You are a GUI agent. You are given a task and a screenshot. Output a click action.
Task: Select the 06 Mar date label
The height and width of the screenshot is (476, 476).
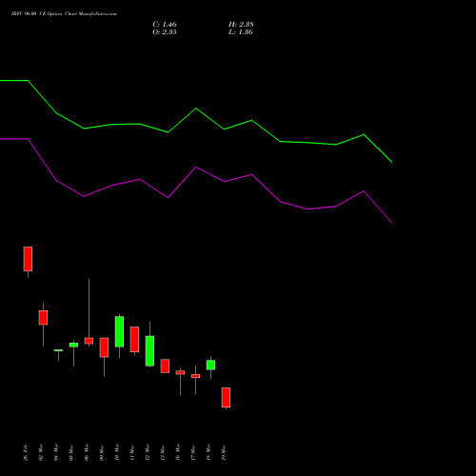[87, 452]
